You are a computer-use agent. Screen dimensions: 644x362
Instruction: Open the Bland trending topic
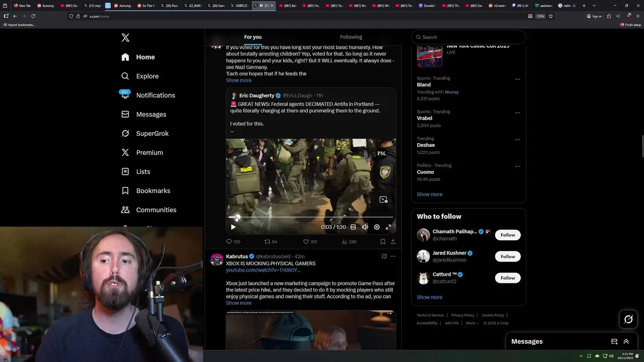click(424, 85)
